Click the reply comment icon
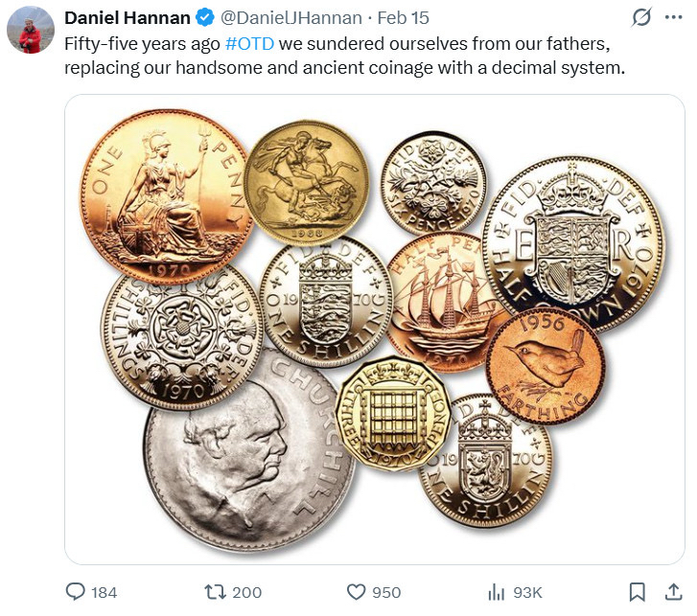This screenshot has height=616, width=697. click(x=76, y=591)
